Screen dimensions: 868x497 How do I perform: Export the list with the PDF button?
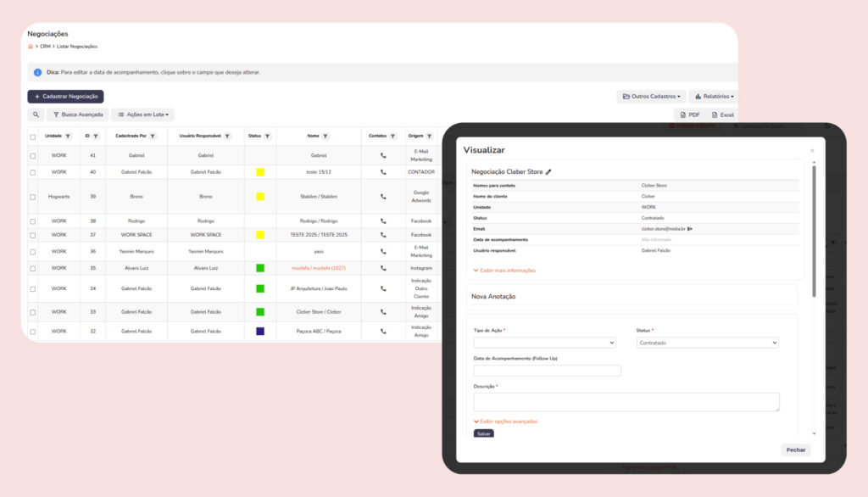(690, 114)
